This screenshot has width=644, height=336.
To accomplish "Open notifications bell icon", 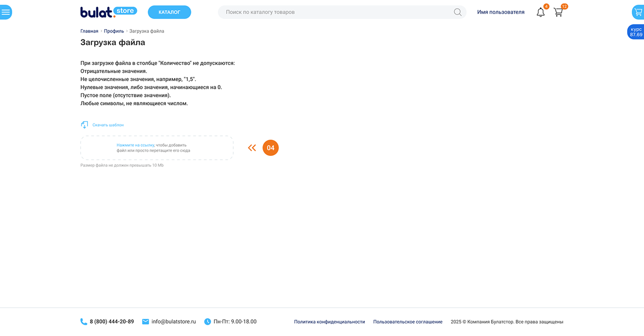I will [541, 12].
